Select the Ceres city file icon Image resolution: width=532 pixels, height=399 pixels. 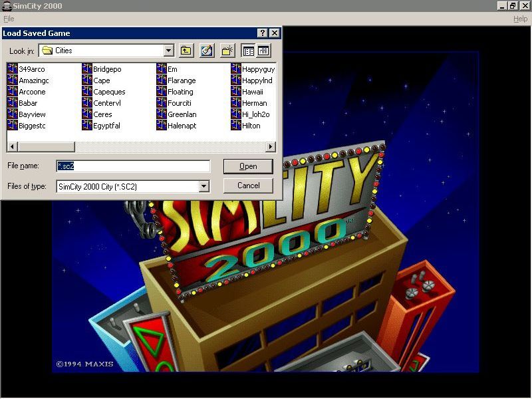click(87, 114)
